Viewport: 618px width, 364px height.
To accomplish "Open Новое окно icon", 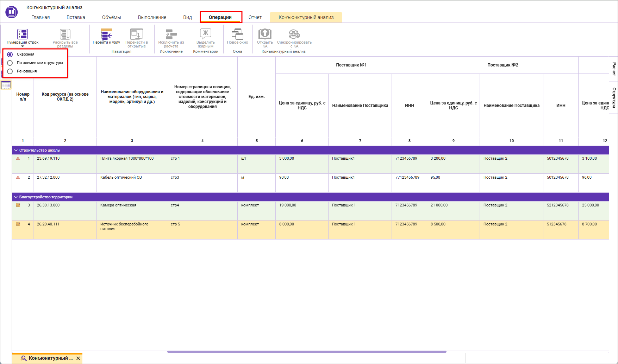I will tap(237, 34).
